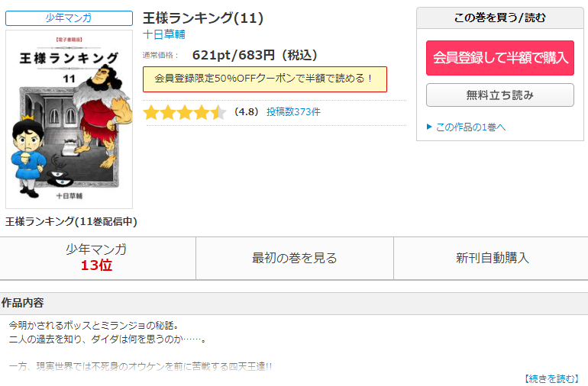Click the first rating star
588x386 pixels.
coord(151,112)
